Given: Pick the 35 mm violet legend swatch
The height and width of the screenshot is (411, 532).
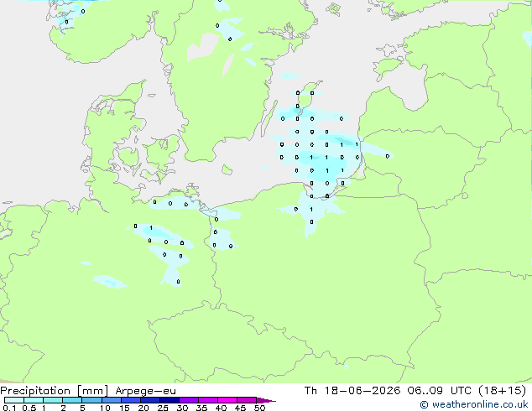Looking at the screenshot, I should pos(208,400).
